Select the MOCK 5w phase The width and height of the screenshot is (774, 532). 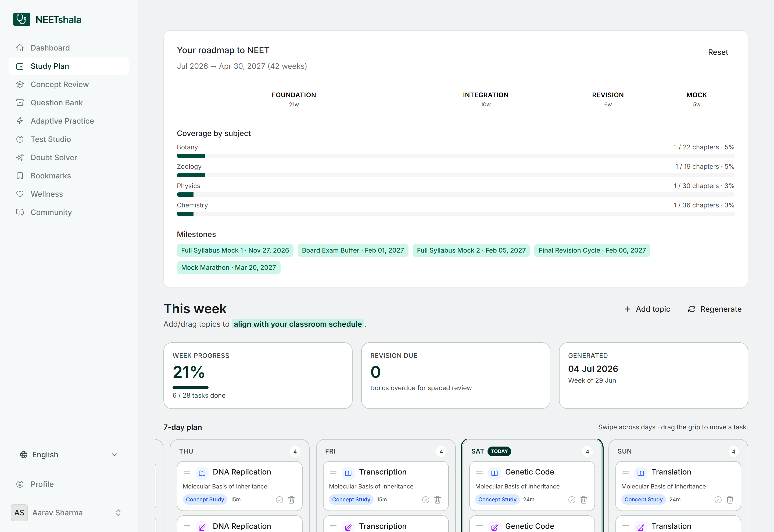coord(696,99)
